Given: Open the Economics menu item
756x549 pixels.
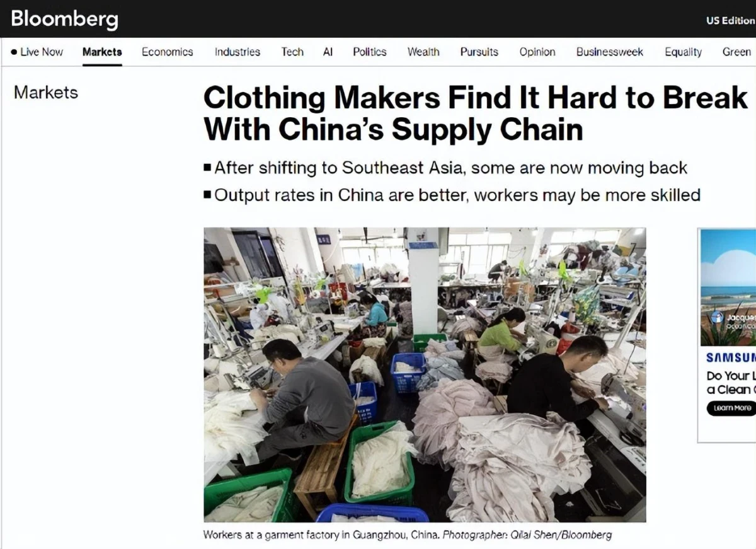Looking at the screenshot, I should (167, 52).
